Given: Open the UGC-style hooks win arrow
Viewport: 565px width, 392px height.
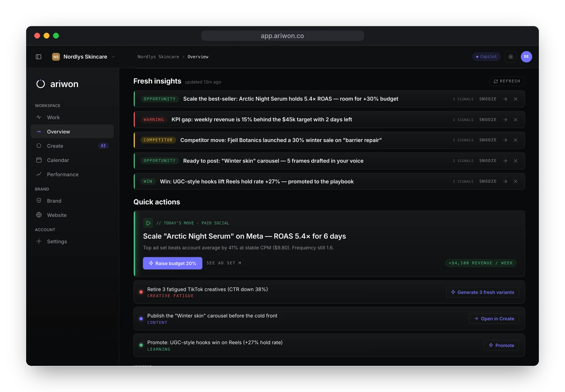Looking at the screenshot, I should [x=505, y=182].
